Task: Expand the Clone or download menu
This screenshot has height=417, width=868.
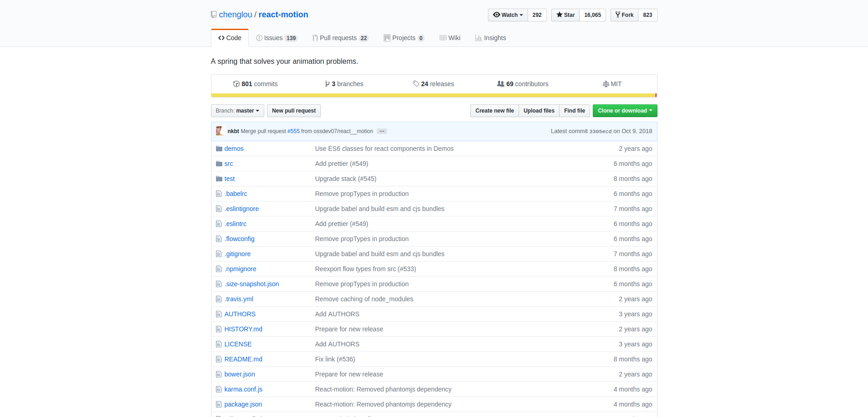Action: (x=624, y=111)
